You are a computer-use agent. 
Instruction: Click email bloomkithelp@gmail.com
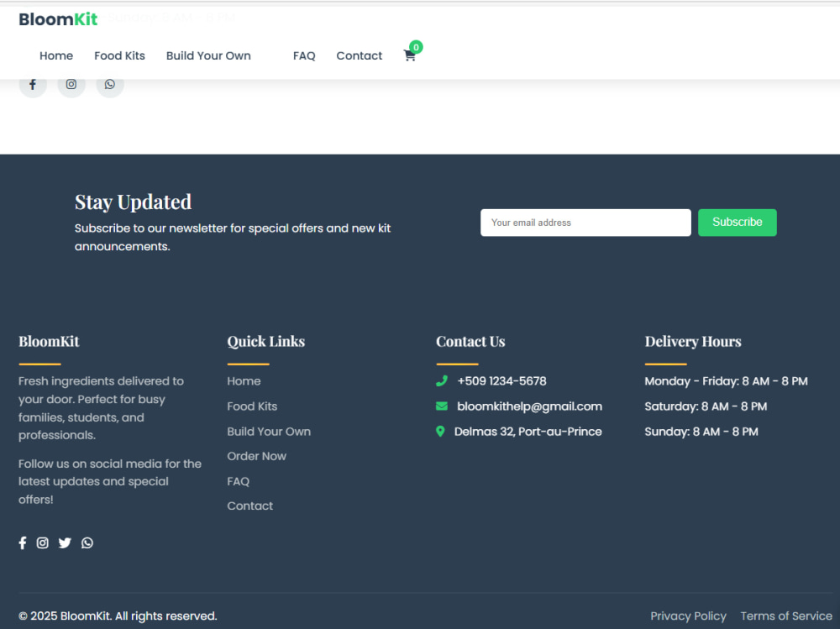pyautogui.click(x=529, y=406)
